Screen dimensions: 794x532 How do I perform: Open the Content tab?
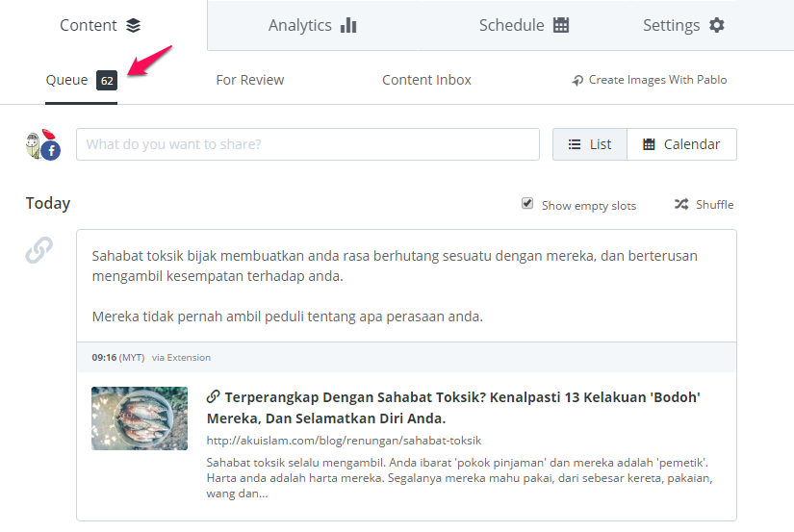(100, 26)
